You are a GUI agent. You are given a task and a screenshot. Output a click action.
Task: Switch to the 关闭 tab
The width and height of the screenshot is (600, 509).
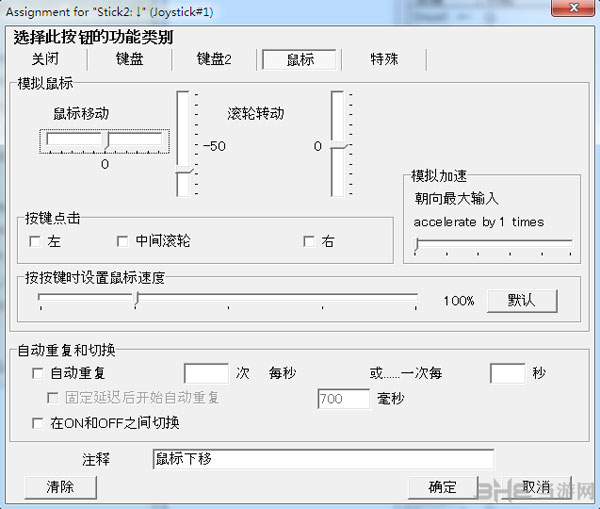tap(45, 59)
